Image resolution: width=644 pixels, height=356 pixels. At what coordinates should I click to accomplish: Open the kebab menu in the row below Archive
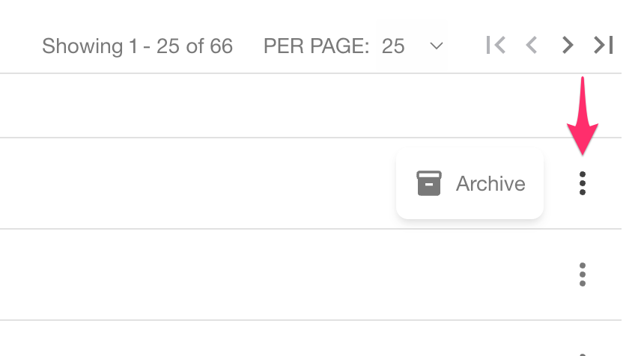(x=583, y=274)
